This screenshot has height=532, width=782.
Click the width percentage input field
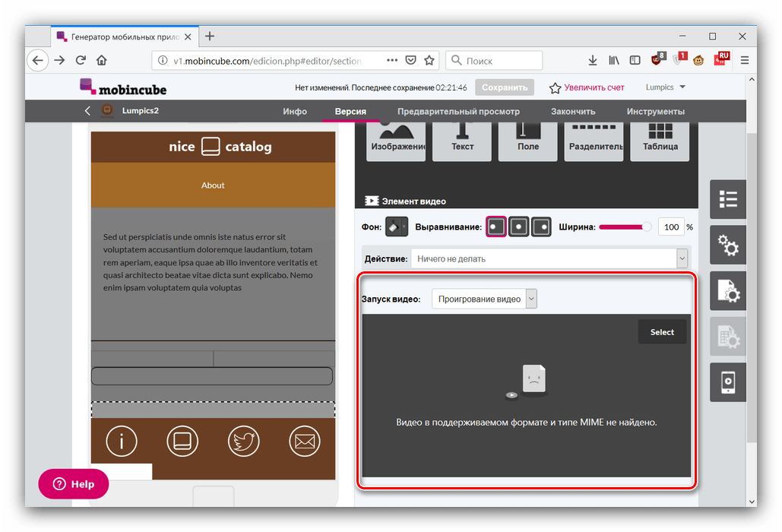pos(671,227)
